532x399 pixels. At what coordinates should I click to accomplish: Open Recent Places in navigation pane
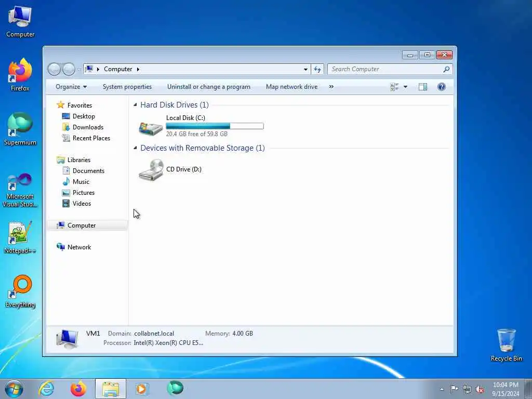pyautogui.click(x=91, y=138)
